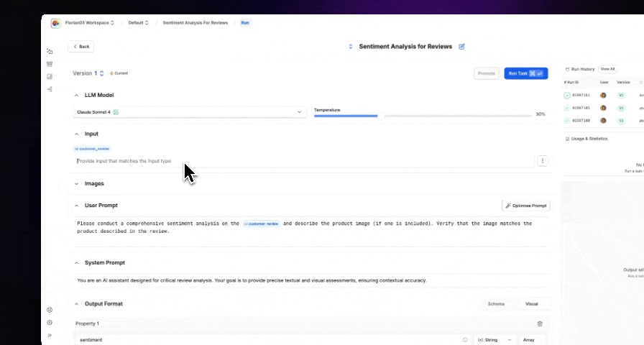Viewport: 644px width, 345px height.
Task: Click the Optimise Prompt button
Action: point(526,206)
